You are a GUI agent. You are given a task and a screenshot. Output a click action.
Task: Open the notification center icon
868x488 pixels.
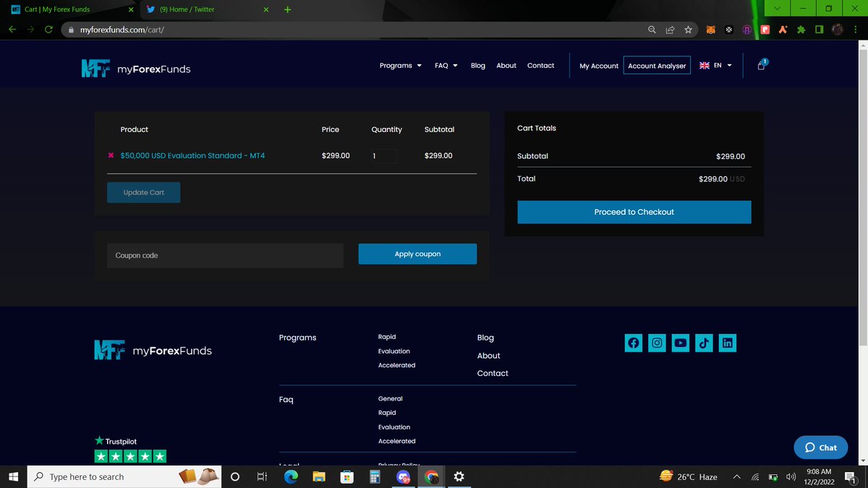click(851, 477)
